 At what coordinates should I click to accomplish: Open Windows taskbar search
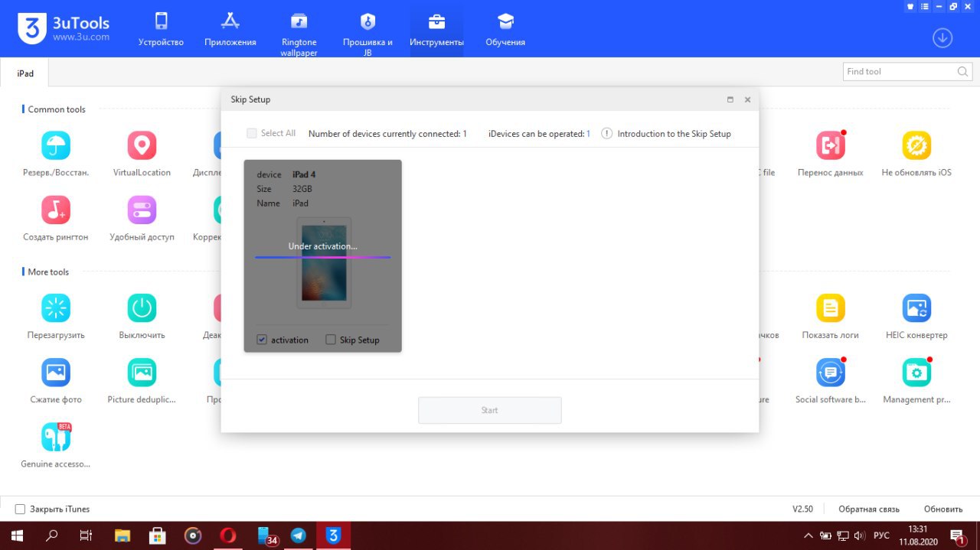52,535
